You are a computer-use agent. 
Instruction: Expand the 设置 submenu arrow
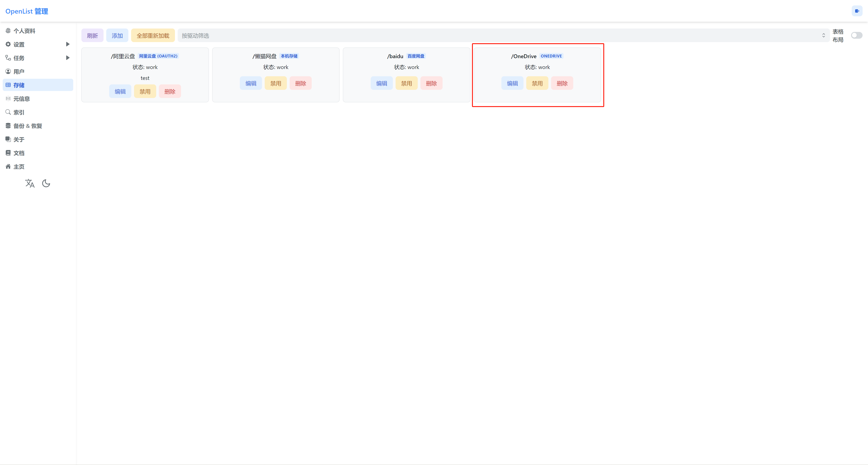coord(68,44)
